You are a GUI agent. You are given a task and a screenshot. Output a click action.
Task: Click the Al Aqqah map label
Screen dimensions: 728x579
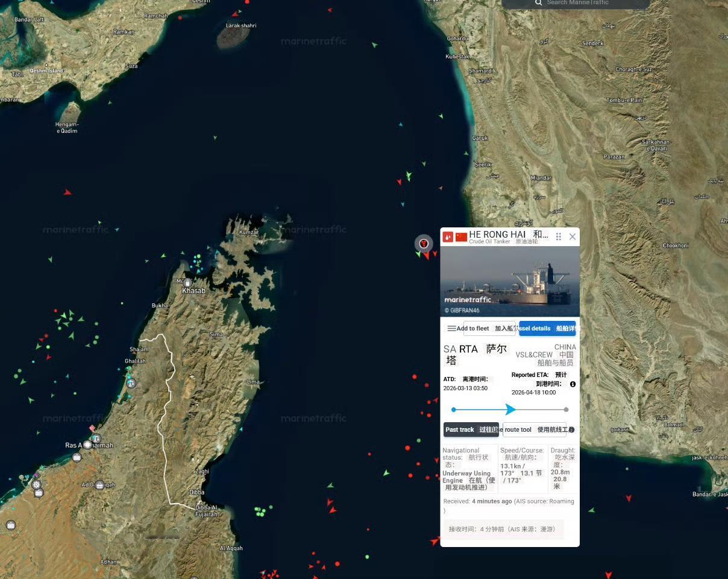point(231,548)
